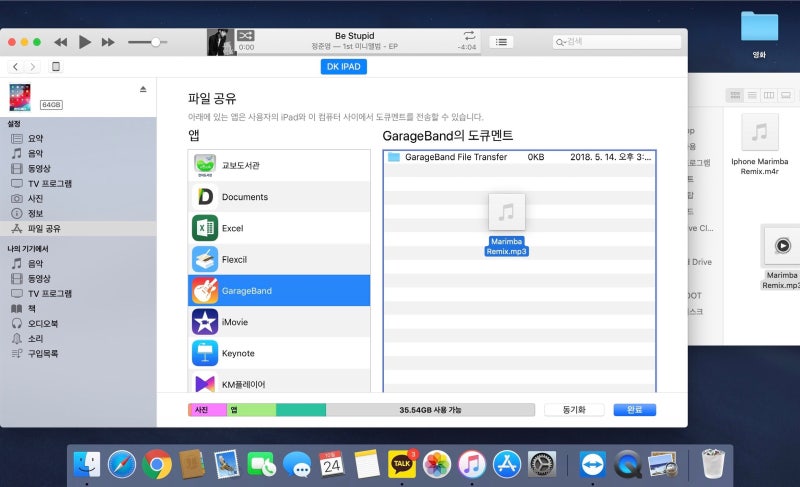Select Marimba Remix.mp3 in the Finder window

782,258
